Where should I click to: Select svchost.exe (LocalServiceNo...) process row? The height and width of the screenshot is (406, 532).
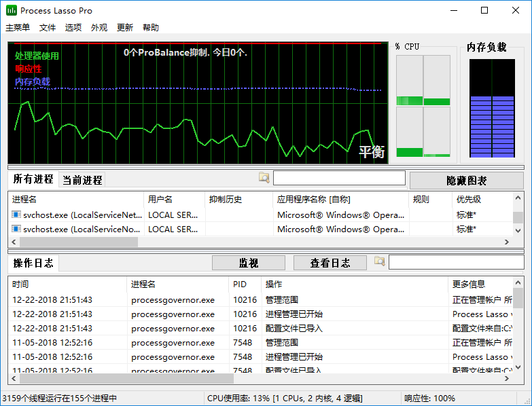click(260, 229)
